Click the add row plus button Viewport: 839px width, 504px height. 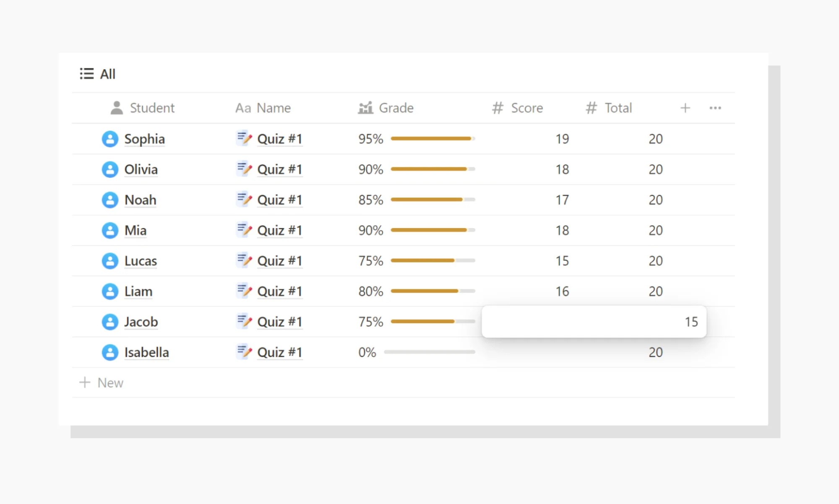coord(84,382)
